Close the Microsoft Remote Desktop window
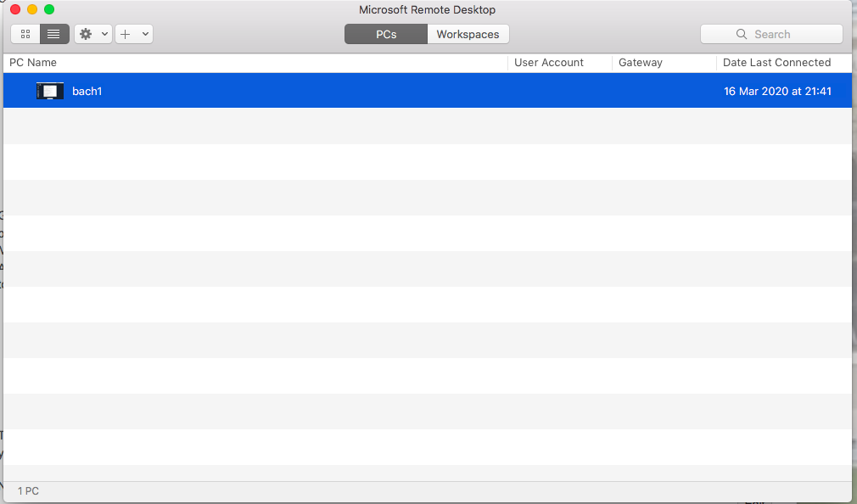The width and height of the screenshot is (857, 504). click(15, 9)
